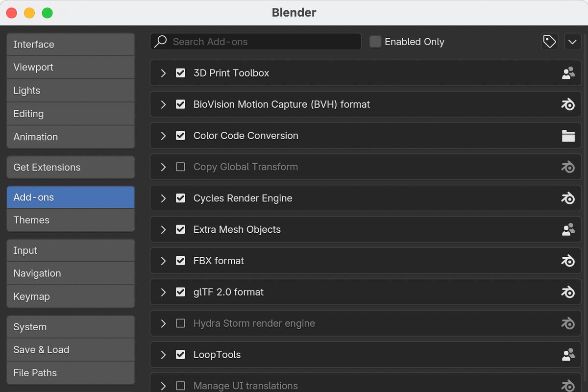Click the Blender logo icon on Hydra Storm render engine row
The image size is (588, 392).
pyautogui.click(x=568, y=324)
